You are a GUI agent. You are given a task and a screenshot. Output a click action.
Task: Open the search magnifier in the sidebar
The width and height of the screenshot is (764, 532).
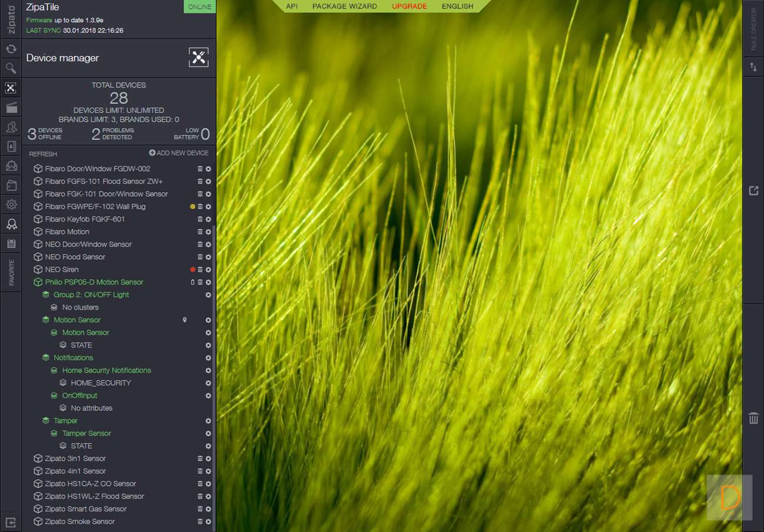click(x=11, y=69)
